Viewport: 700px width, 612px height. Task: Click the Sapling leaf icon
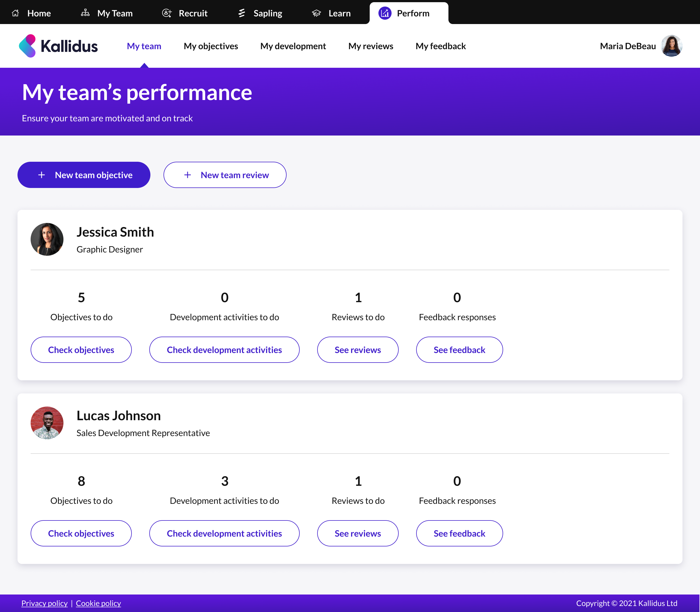(242, 13)
